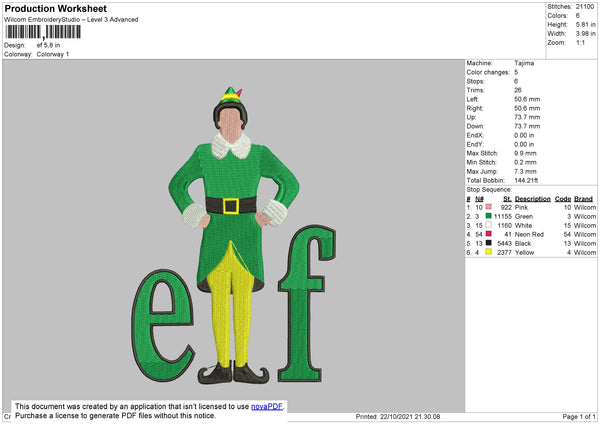Click the 'White' description in row 3
Image resolution: width=600 pixels, height=424 pixels.
pyautogui.click(x=523, y=225)
